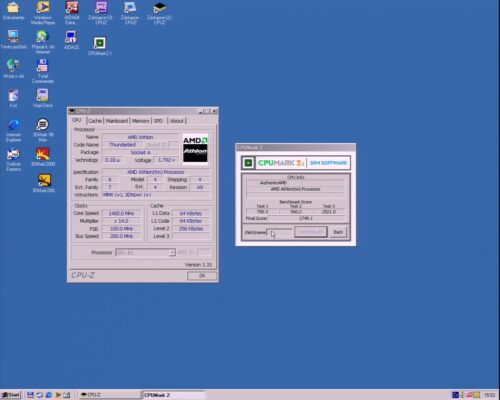Screen dimensions: 500x400
Task: Switch to the Memory tab in CPU-Z
Action: 140,121
